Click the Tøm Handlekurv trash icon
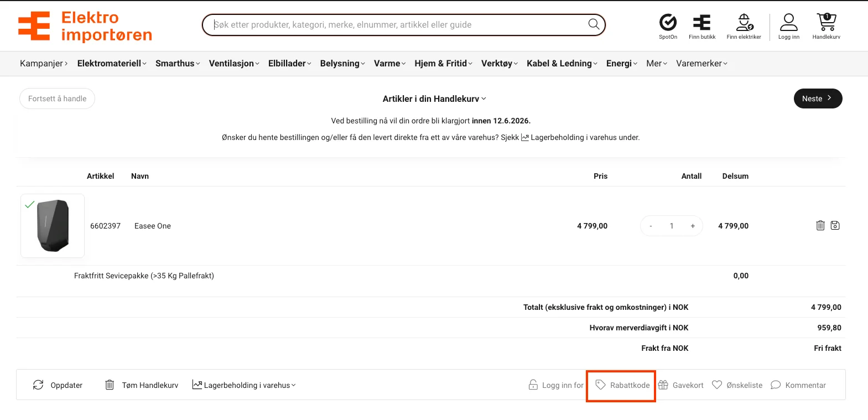Viewport: 868px width, 420px height. (x=110, y=385)
